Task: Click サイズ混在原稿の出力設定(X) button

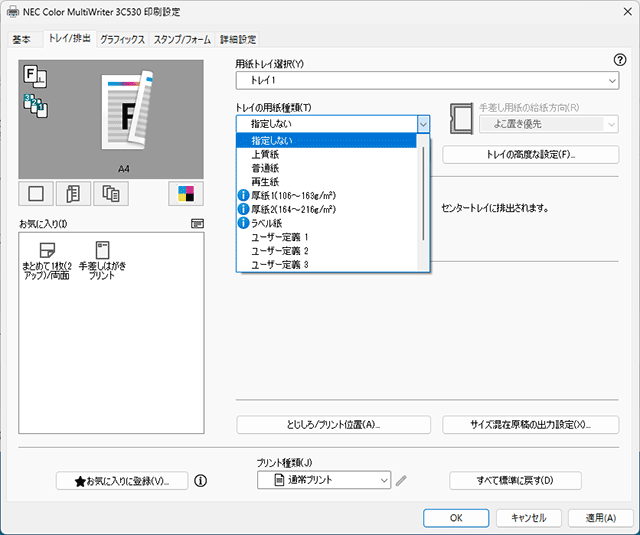Action: click(x=531, y=425)
